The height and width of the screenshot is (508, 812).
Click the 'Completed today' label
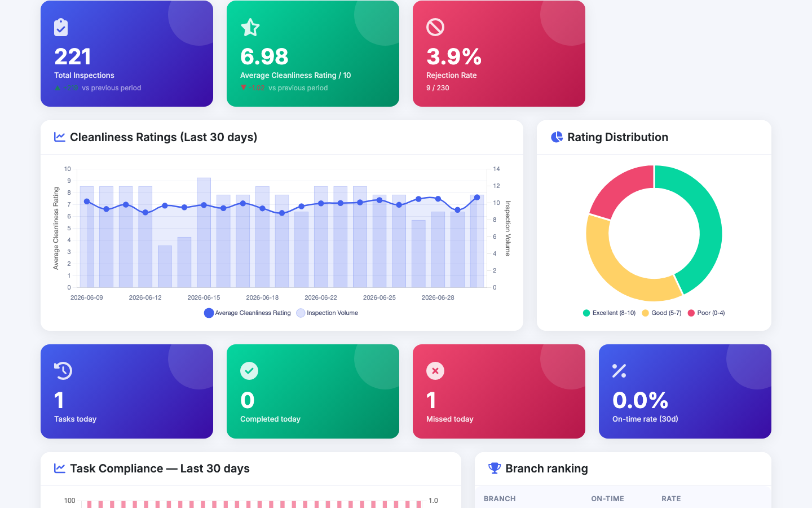click(x=270, y=419)
